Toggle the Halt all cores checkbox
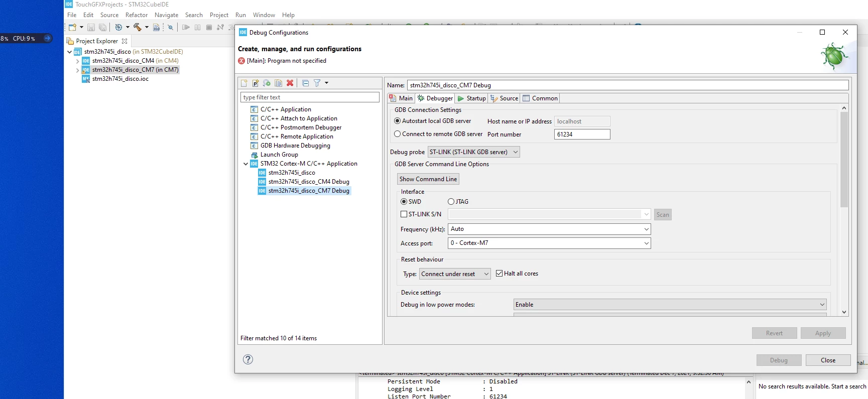 (499, 274)
